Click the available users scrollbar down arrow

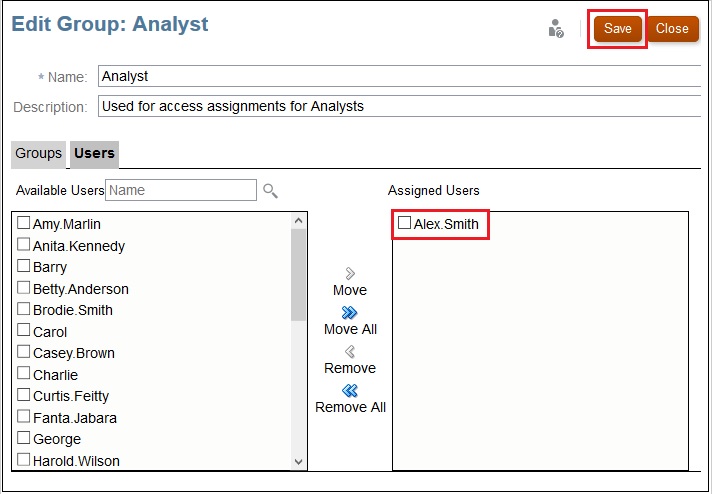point(298,462)
